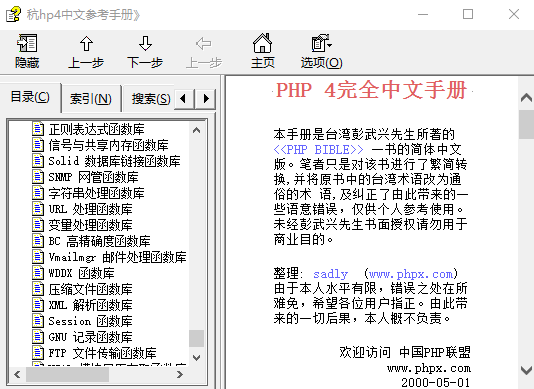Screen dimensions: 534x389
Task: Click page icon next to XML 解析函数库
Action: [38, 305]
